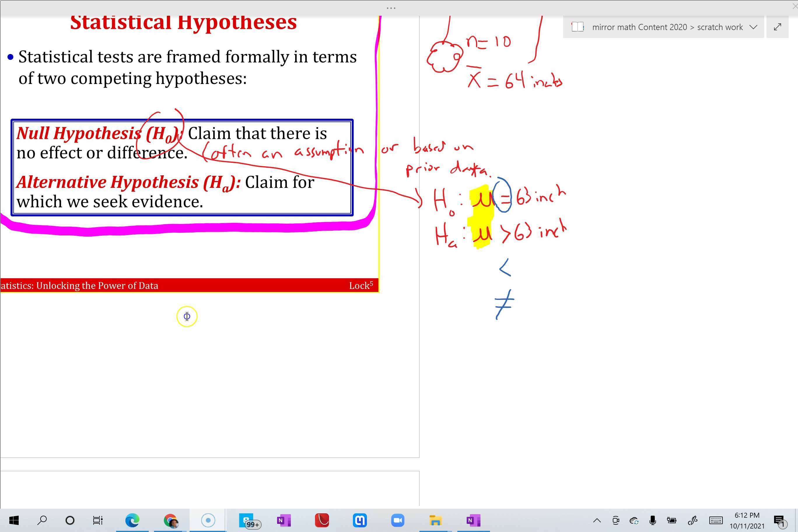Open the touch keyboard from the system tray
The height and width of the screenshot is (532, 798).
click(x=716, y=520)
